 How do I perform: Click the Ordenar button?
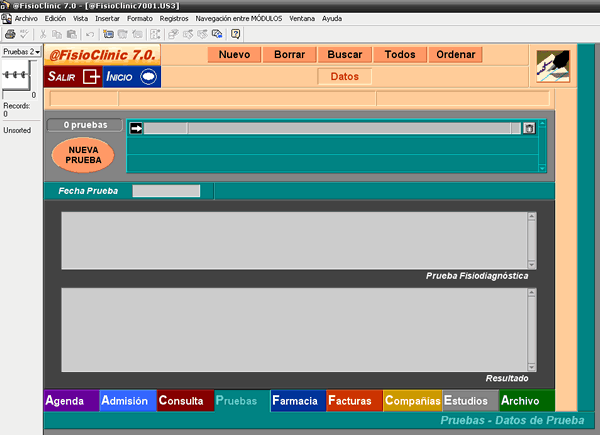tap(455, 54)
